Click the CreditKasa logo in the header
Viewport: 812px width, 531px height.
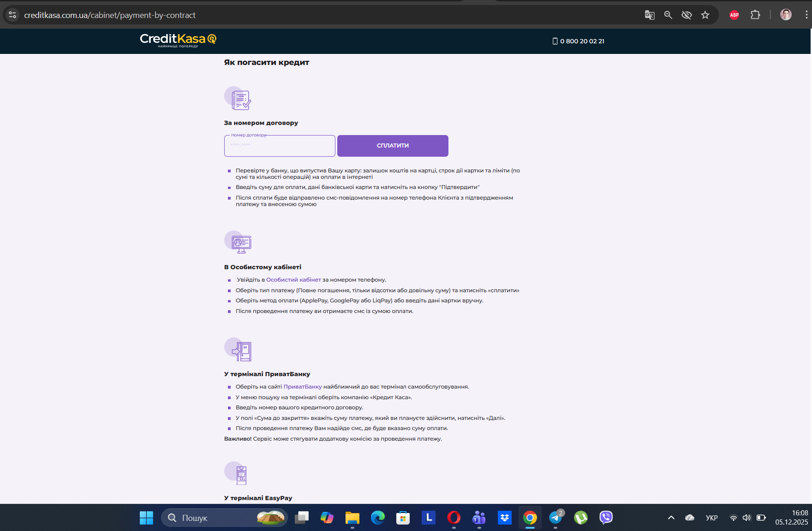click(x=178, y=40)
